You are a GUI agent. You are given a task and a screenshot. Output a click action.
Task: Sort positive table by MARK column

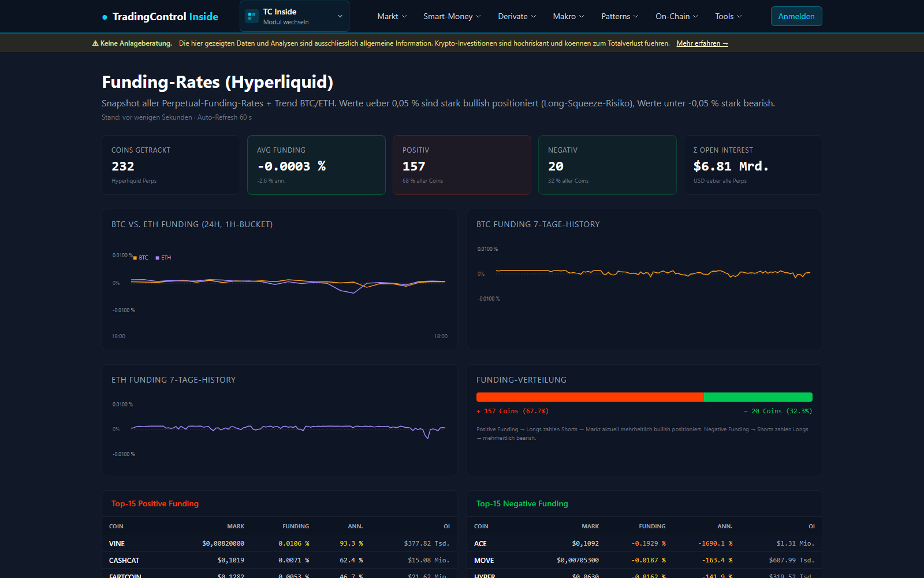point(236,527)
